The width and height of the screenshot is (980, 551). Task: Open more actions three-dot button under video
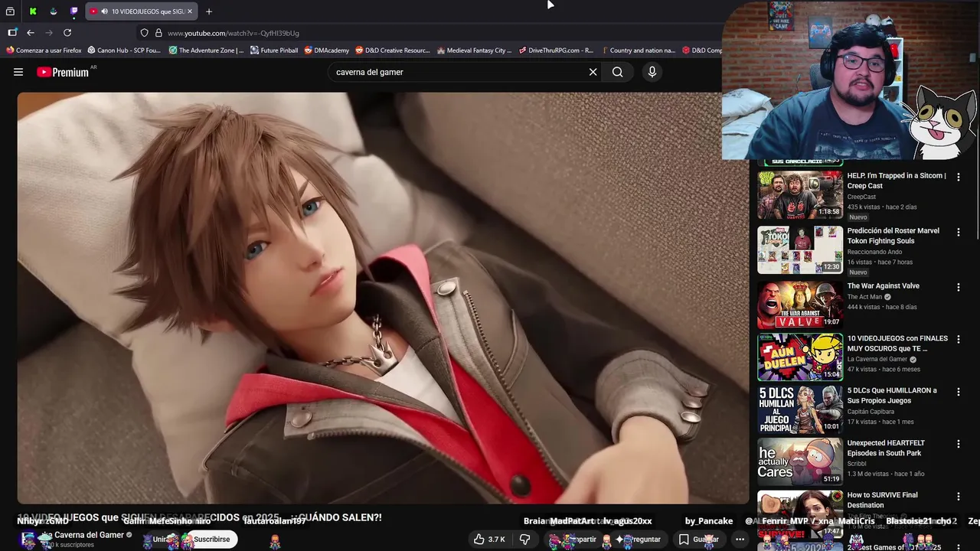click(740, 540)
